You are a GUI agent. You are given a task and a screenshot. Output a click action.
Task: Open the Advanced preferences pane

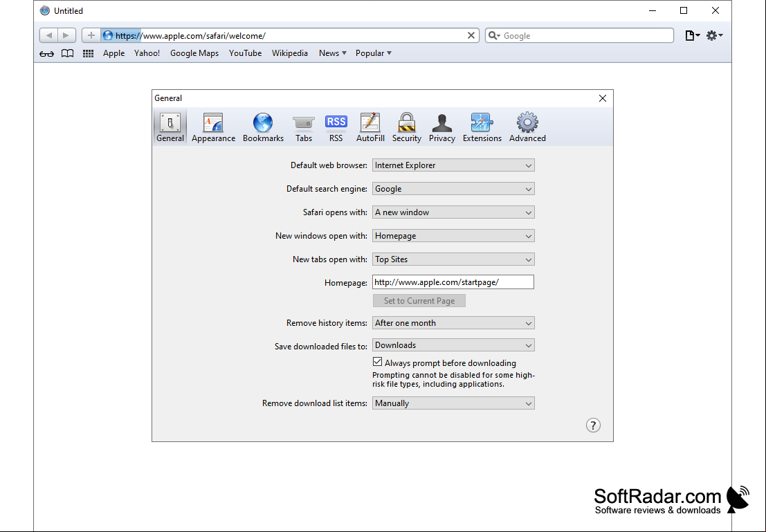click(527, 127)
